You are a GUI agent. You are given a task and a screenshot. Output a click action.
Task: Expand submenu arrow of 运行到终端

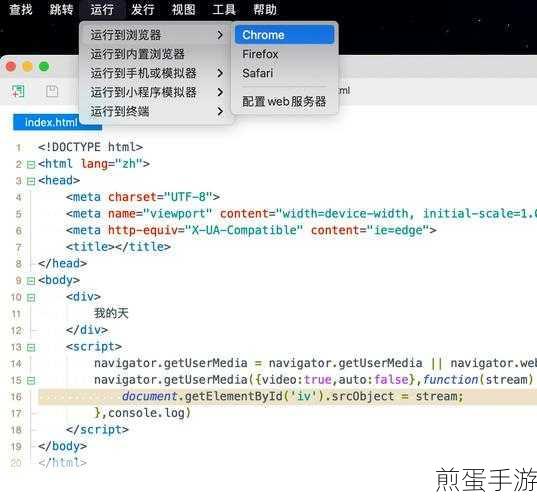click(220, 111)
